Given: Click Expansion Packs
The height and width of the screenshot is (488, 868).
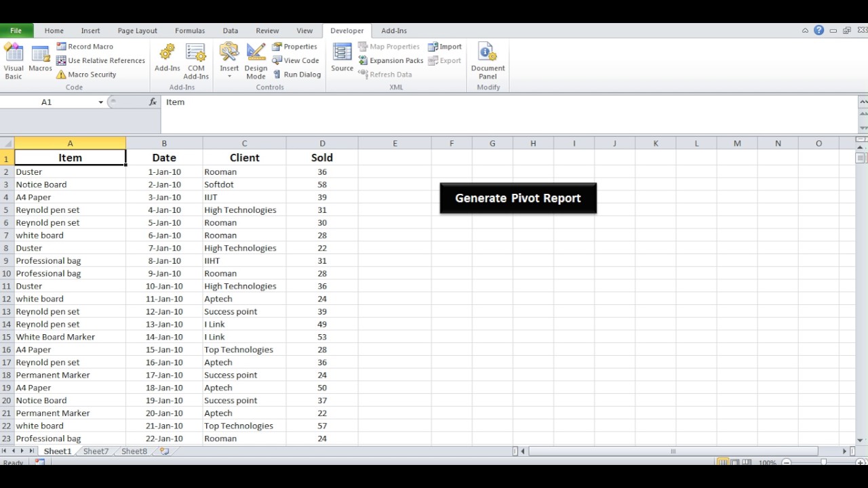Looking at the screenshot, I should click(391, 60).
